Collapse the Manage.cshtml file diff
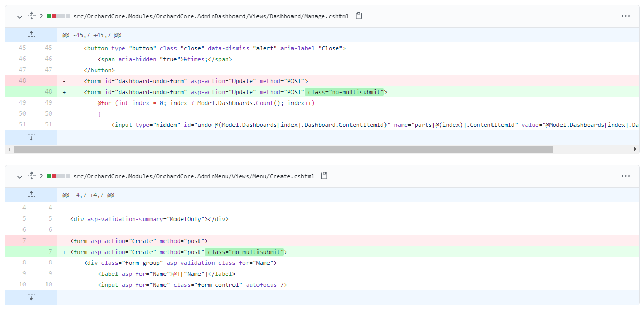This screenshot has width=644, height=311. pos(20,16)
